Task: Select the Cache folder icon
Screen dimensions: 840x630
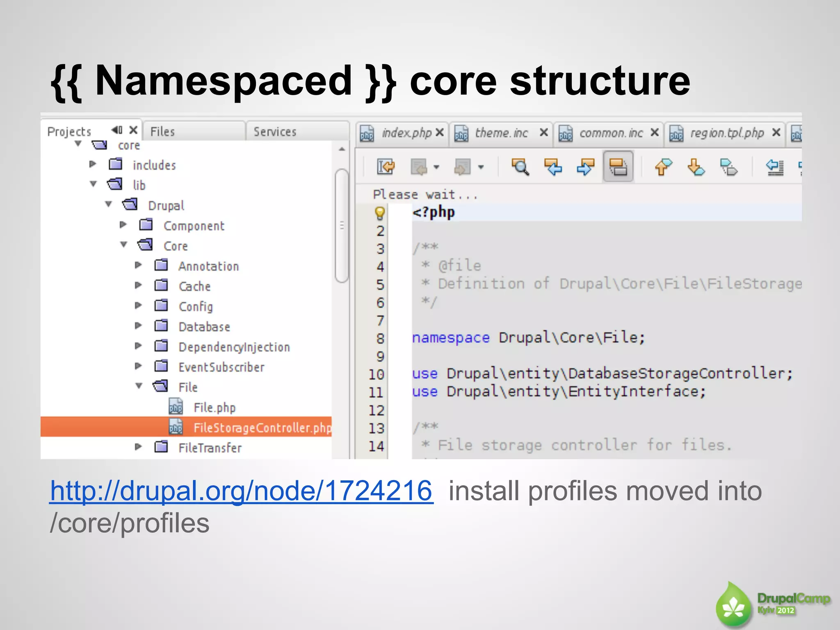Action: 161,285
